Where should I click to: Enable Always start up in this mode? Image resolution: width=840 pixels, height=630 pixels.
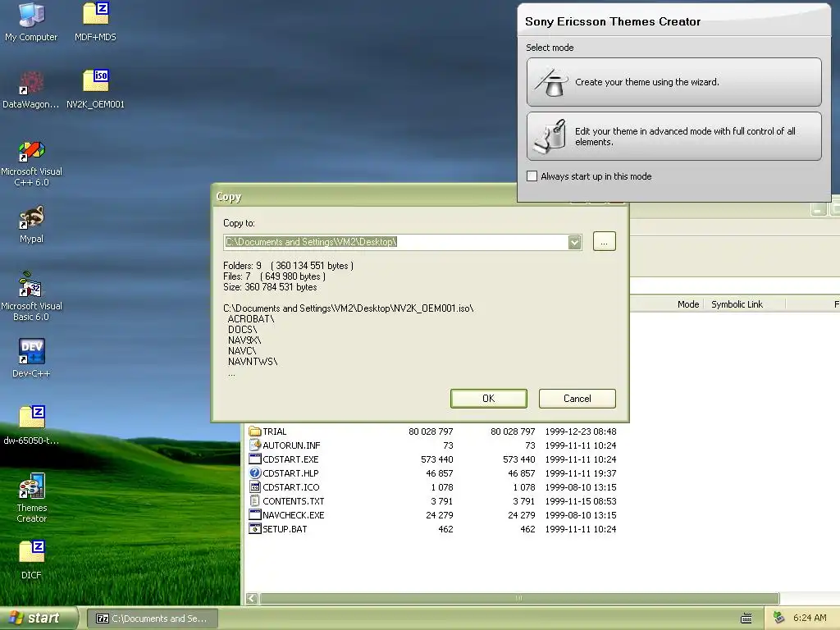pyautogui.click(x=532, y=176)
